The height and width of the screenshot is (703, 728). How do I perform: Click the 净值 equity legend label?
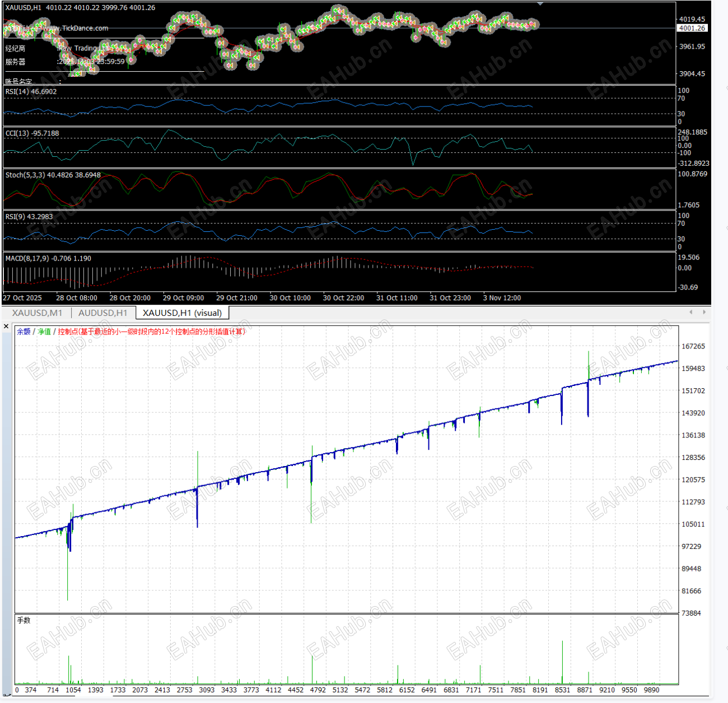(44, 332)
